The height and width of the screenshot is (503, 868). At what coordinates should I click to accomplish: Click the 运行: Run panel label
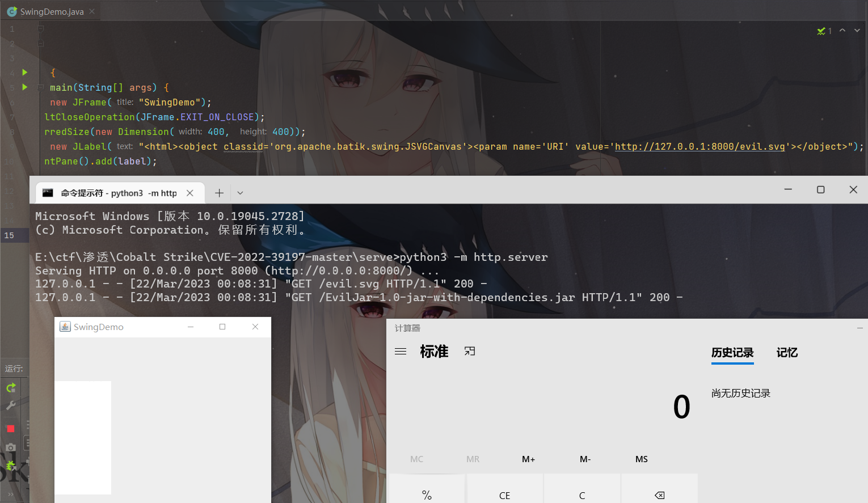click(14, 369)
